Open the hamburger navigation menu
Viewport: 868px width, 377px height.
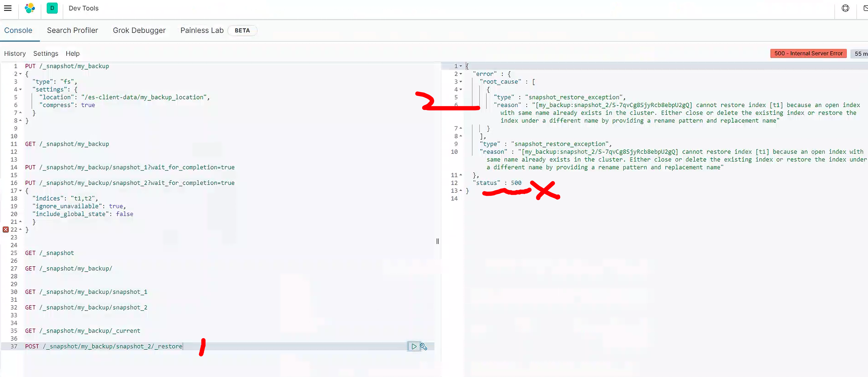click(8, 8)
